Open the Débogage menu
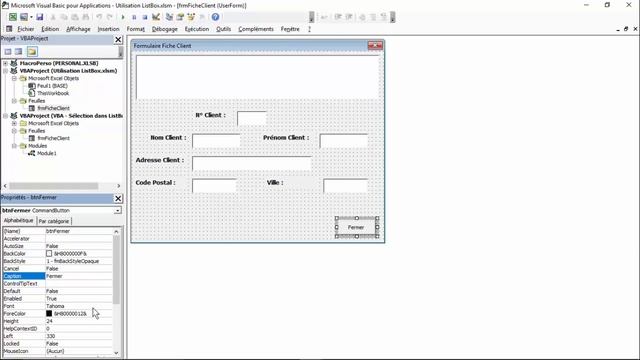The width and height of the screenshot is (640, 360). click(164, 29)
